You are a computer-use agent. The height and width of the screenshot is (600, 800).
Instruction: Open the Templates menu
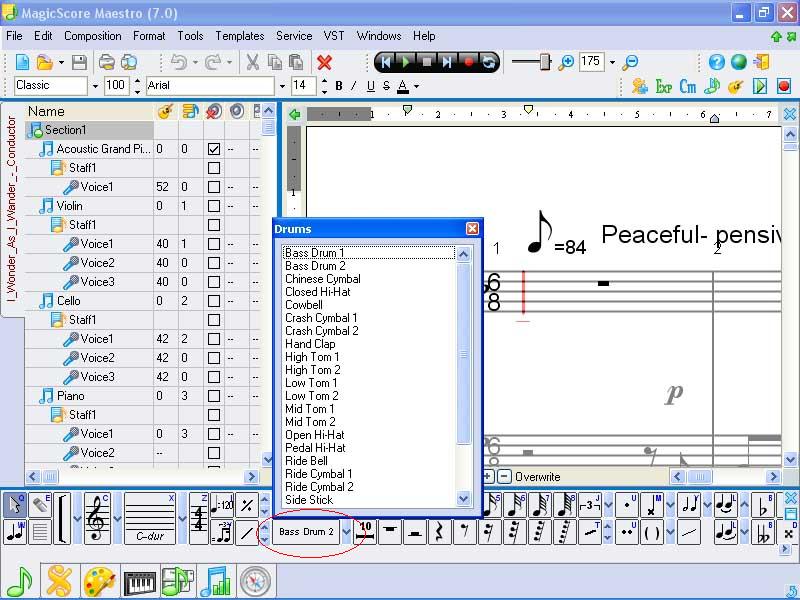point(240,36)
